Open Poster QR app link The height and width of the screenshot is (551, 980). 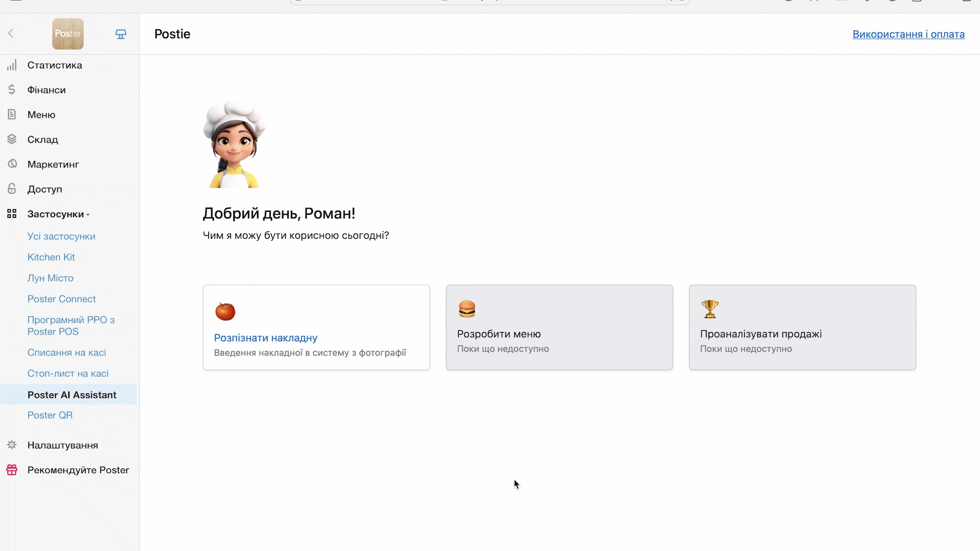pyautogui.click(x=50, y=415)
